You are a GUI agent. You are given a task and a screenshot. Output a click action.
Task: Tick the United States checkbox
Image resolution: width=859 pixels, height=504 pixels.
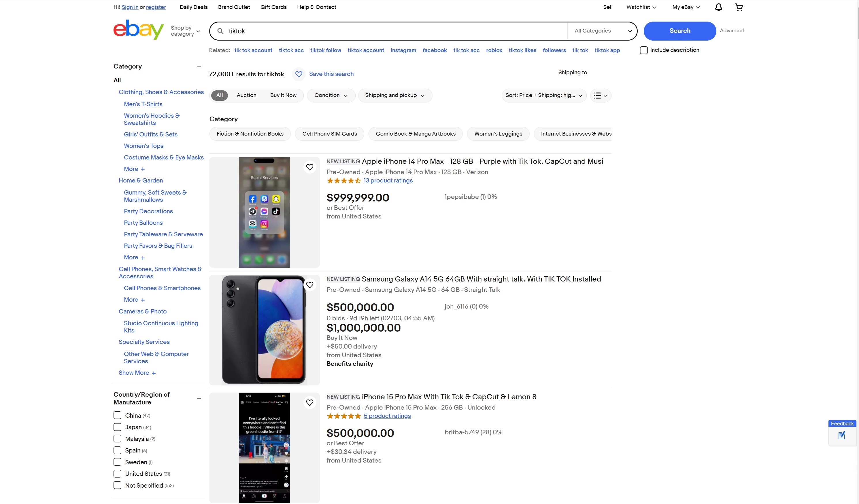point(117,474)
